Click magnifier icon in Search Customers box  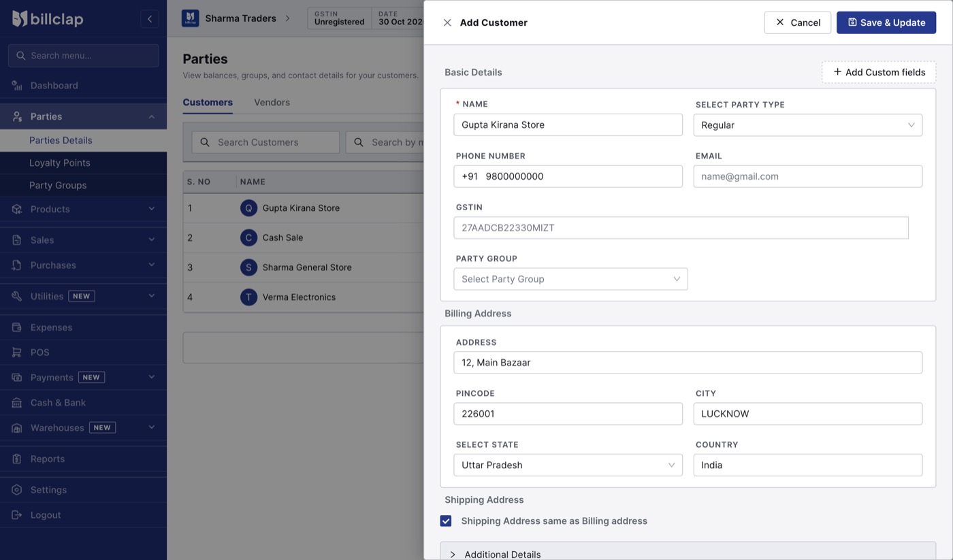pyautogui.click(x=205, y=142)
